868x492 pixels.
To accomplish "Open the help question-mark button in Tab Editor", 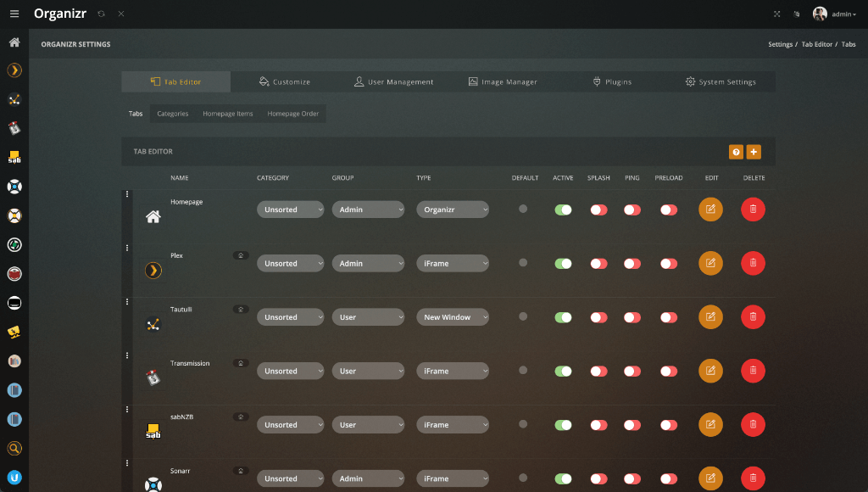I will (736, 151).
